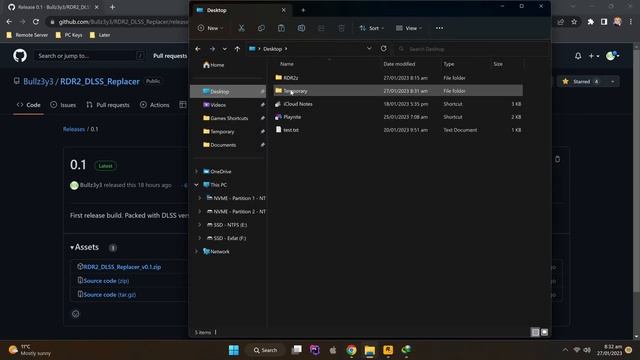Open the GitHub Actions tab
Image resolution: width=640 pixels, height=360 pixels.
tap(155, 105)
